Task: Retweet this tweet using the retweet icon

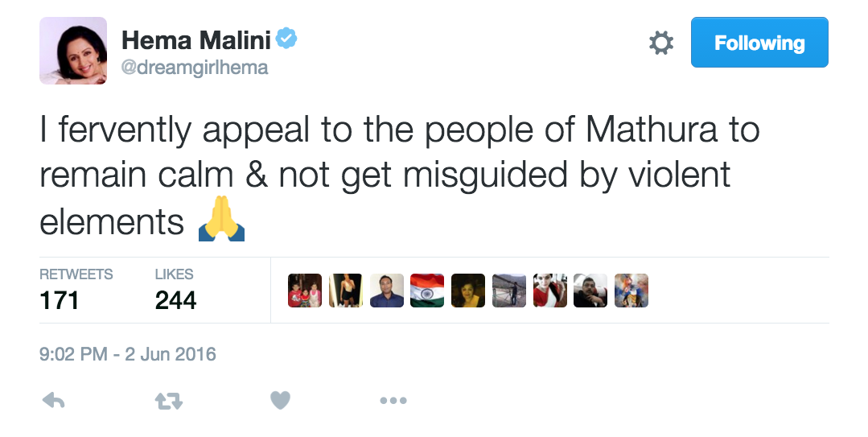Action: 168,401
